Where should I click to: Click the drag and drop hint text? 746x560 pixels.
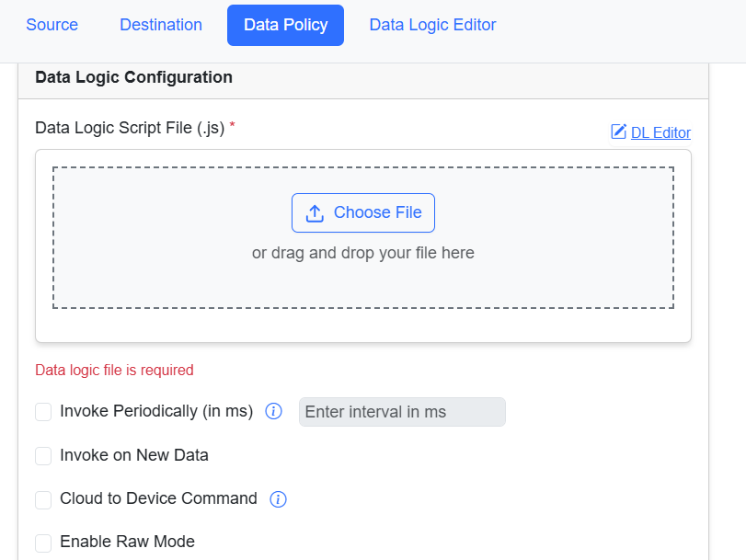coord(363,253)
